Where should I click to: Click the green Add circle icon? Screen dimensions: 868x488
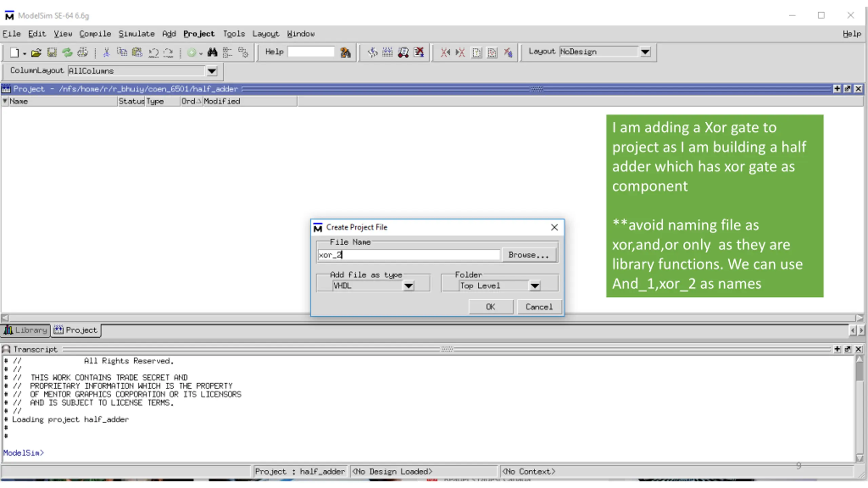coord(192,53)
